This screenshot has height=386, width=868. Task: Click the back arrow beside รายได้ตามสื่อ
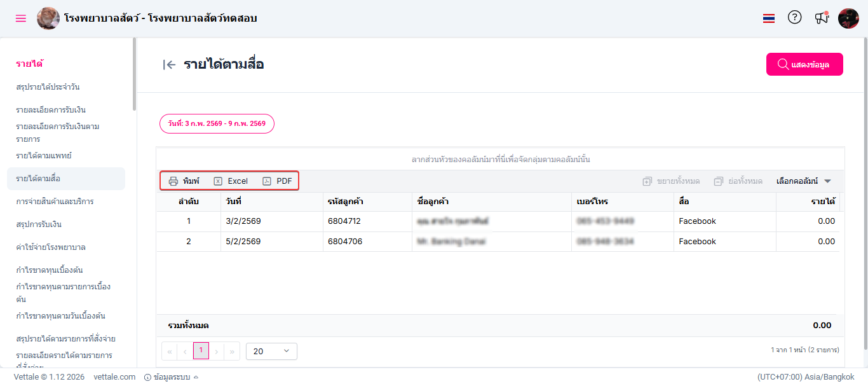tap(169, 64)
